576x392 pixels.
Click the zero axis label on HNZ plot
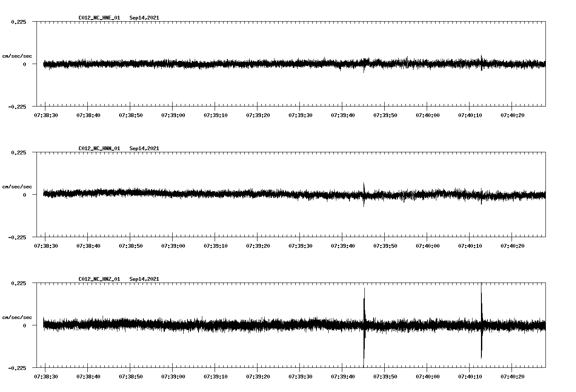pos(25,325)
